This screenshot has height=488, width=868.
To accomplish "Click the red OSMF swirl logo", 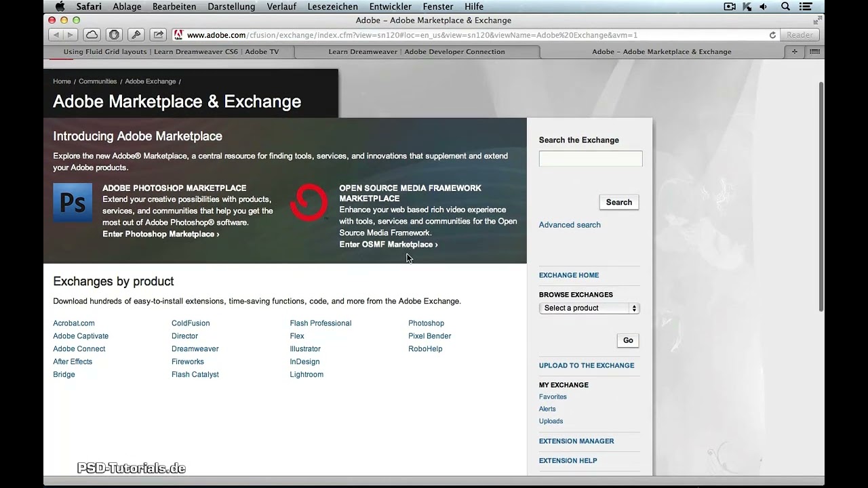I will pyautogui.click(x=309, y=202).
